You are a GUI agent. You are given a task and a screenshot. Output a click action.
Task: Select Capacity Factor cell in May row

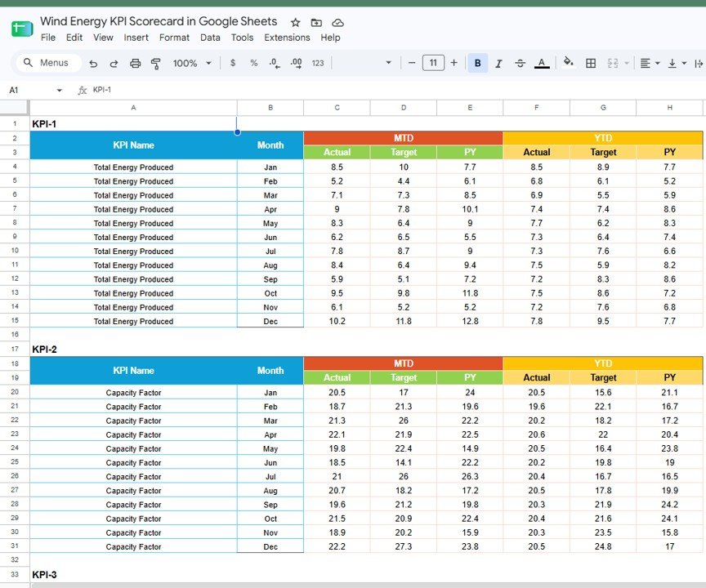[x=133, y=448]
